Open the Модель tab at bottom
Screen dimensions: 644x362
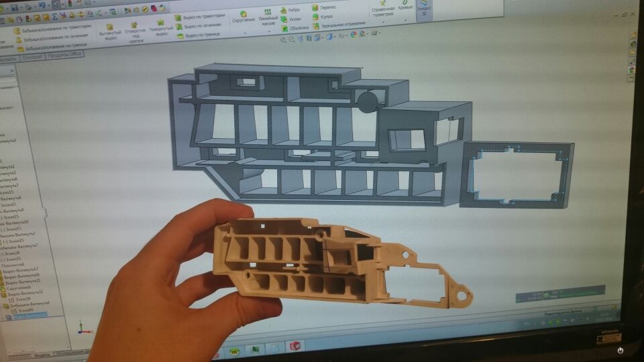coord(42,354)
